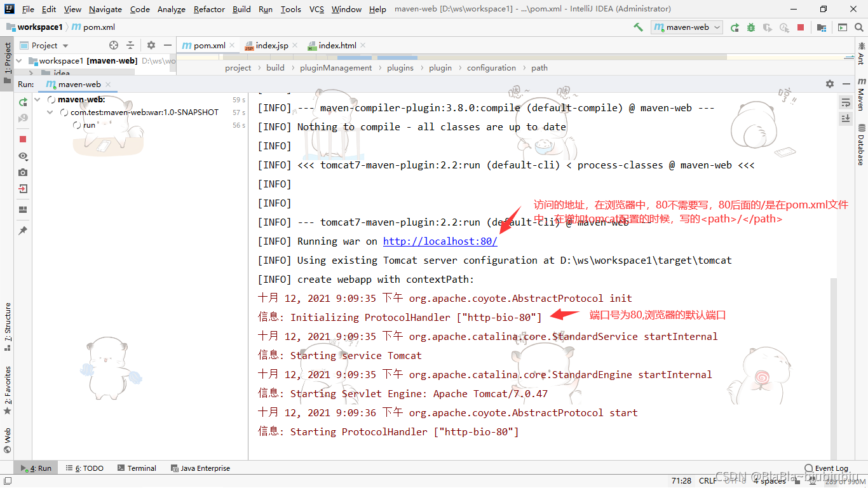Collapse all in Project panel header

130,45
